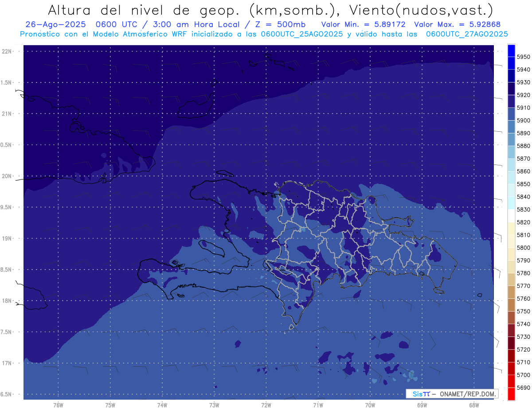The image size is (532, 411).
Task: Click the '5780' colorbar value
Action: click(x=523, y=273)
